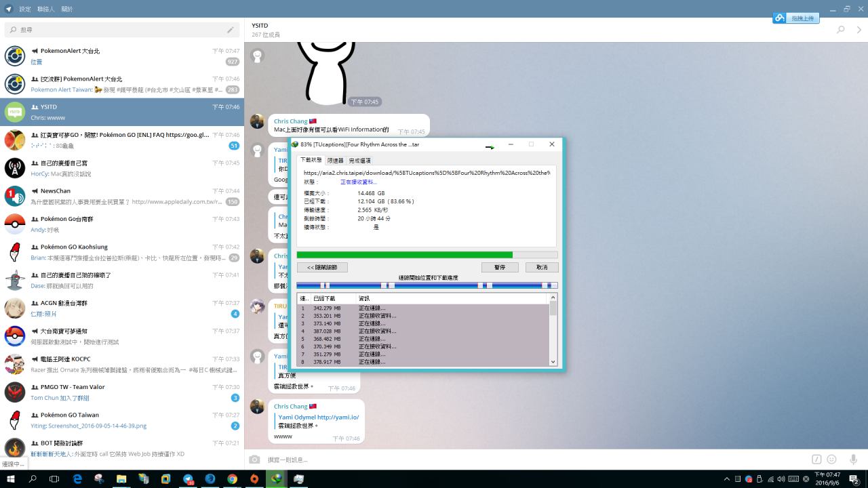
Task: Click the bot commands slash icon
Action: tap(816, 460)
